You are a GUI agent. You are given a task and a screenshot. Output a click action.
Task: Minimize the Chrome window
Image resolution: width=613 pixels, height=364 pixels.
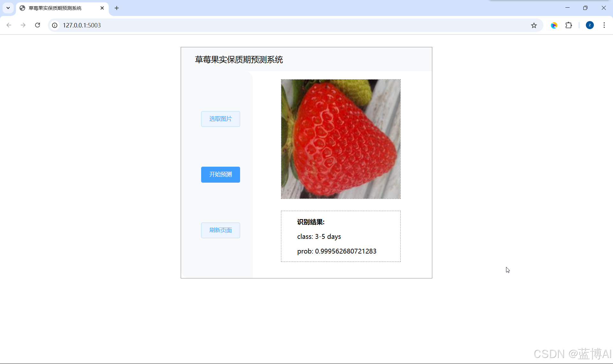point(567,8)
